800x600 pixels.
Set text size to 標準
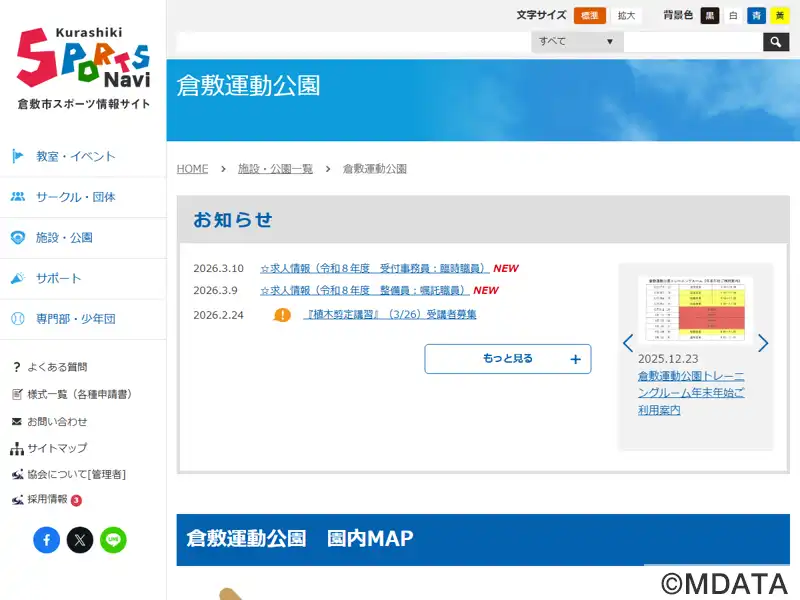point(590,16)
